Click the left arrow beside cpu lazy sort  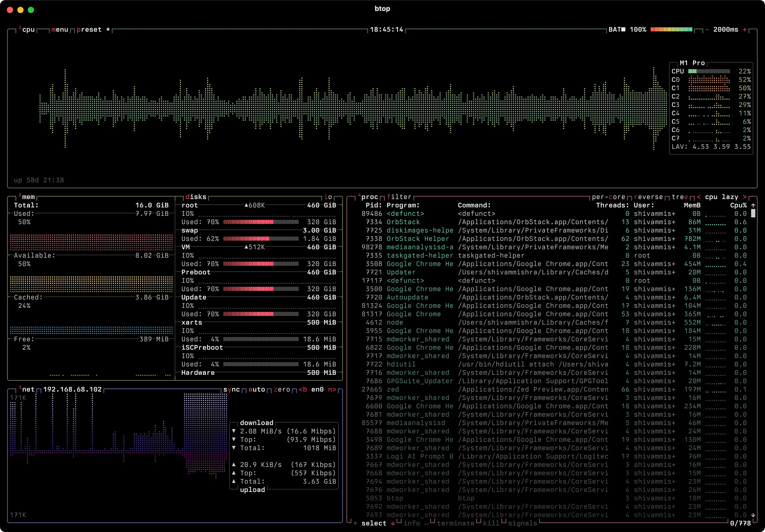[698, 197]
